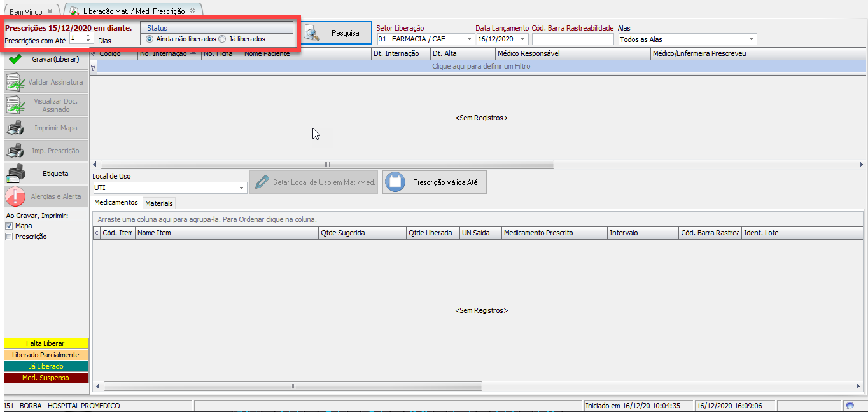Viewport: 868px width, 412px height.
Task: Select the 'Ainda não liberados' radio option
Action: [150, 39]
